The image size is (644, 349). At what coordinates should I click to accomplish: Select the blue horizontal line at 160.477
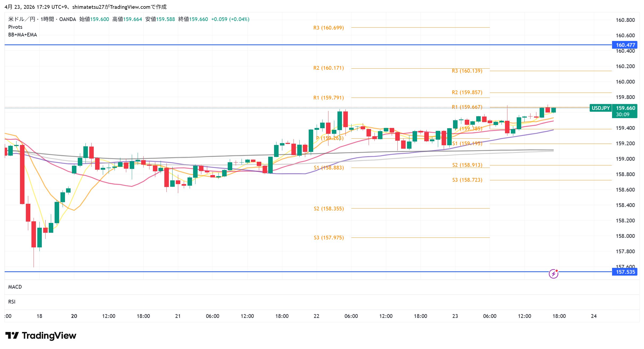tap(266, 45)
